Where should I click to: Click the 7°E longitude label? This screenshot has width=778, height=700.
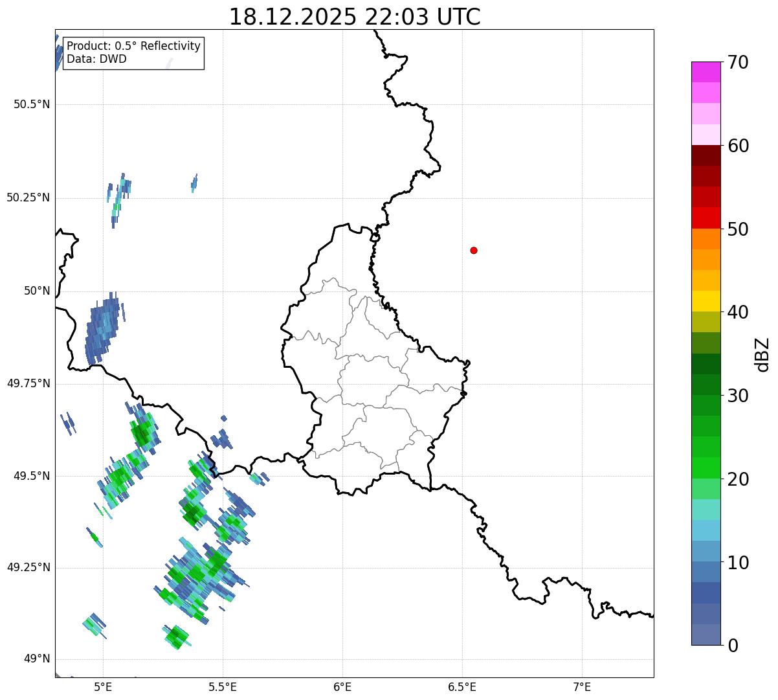click(x=582, y=686)
